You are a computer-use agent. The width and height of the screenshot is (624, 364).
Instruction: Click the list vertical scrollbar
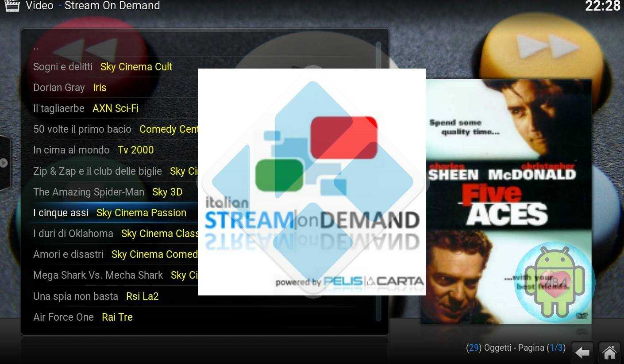point(378,181)
